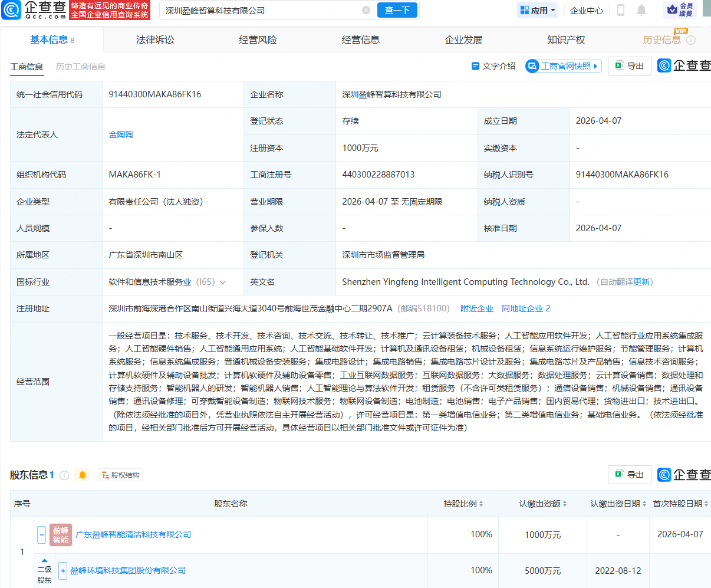Viewport: 711px width, 588px height.
Task: Switch to the 法律诉讼 tab
Action: 155,40
